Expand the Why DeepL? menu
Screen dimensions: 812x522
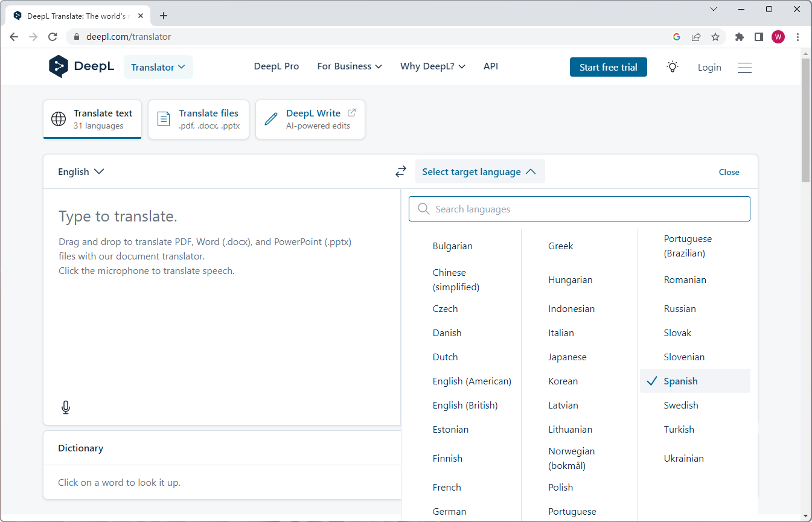click(433, 66)
